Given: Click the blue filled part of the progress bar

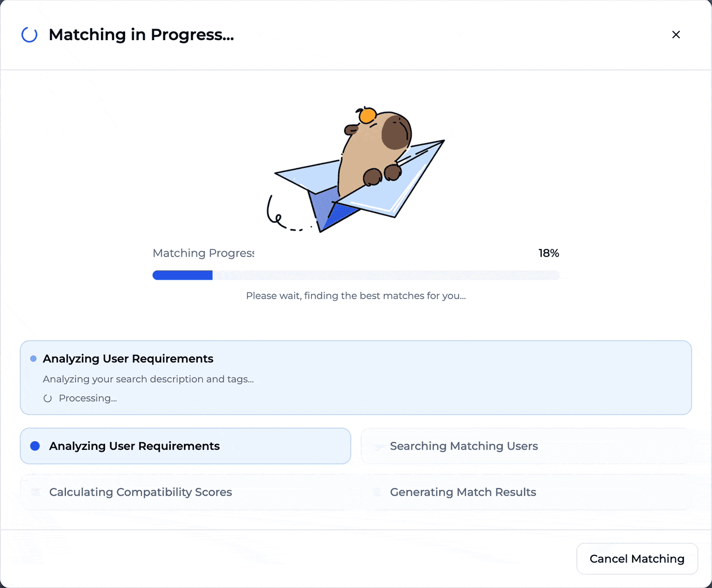Looking at the screenshot, I should [x=182, y=275].
